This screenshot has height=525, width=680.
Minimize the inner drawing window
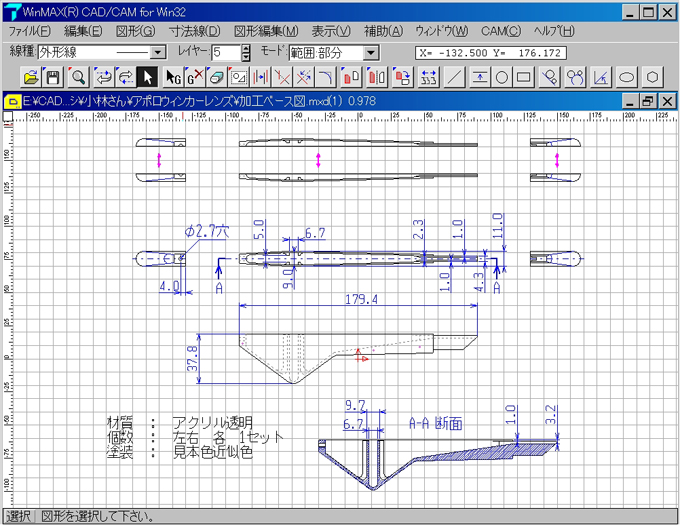pos(630,101)
